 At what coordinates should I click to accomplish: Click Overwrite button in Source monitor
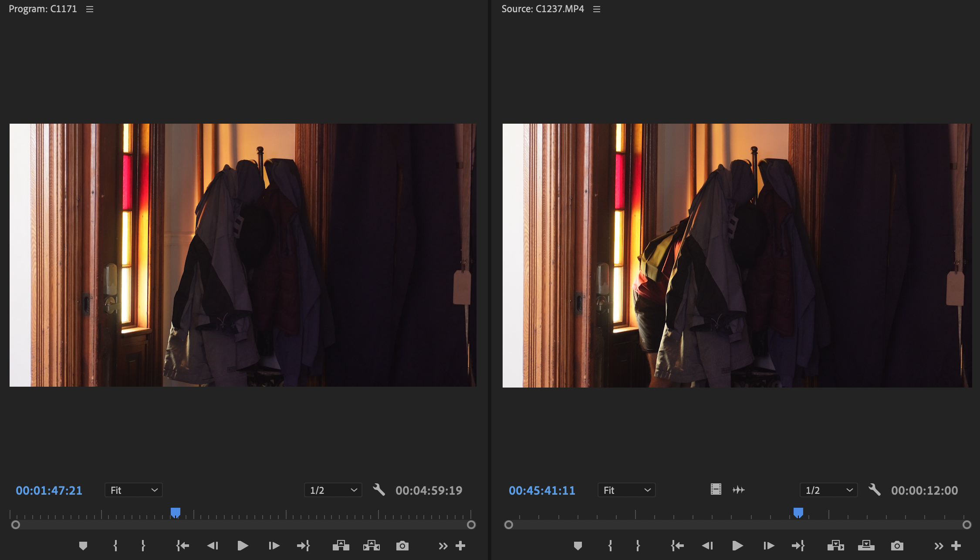pyautogui.click(x=866, y=546)
